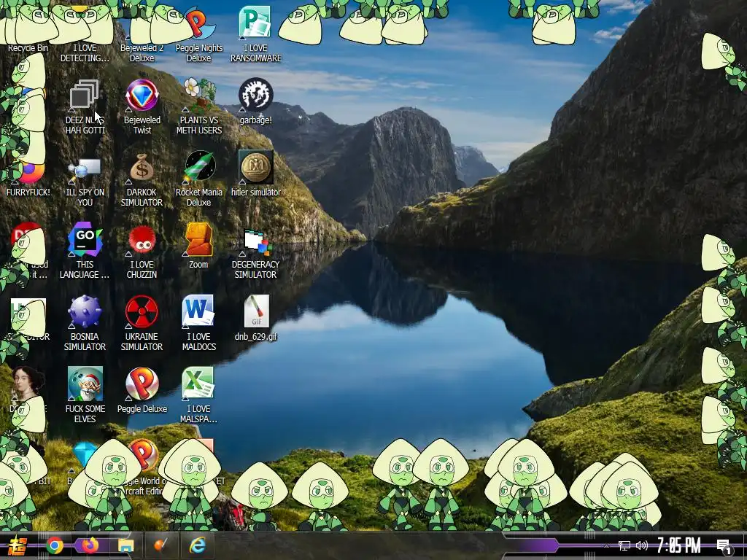This screenshot has height=560, width=747.
Task: Open the dnb_629.gif file
Action: (x=256, y=318)
